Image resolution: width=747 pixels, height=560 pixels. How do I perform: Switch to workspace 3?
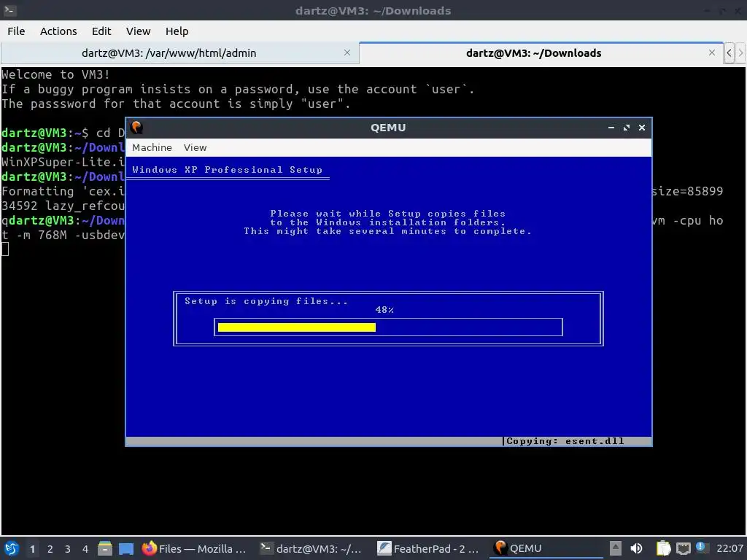point(68,549)
